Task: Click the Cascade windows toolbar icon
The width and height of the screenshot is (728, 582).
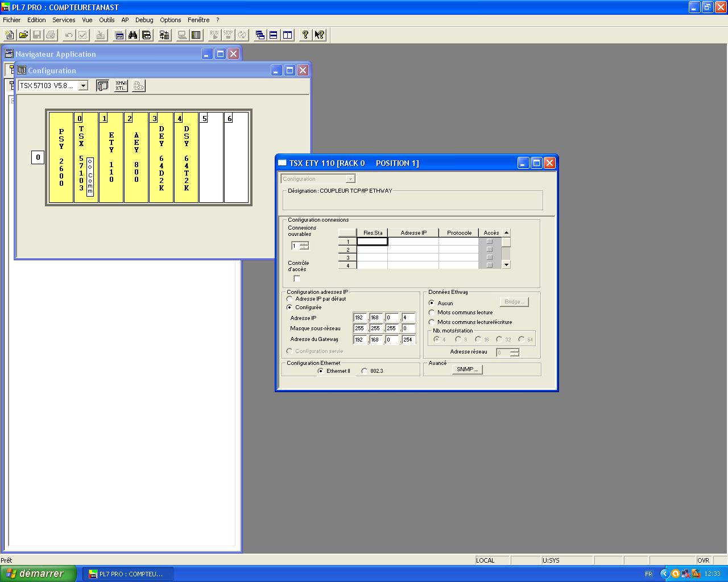Action: pyautogui.click(x=260, y=35)
